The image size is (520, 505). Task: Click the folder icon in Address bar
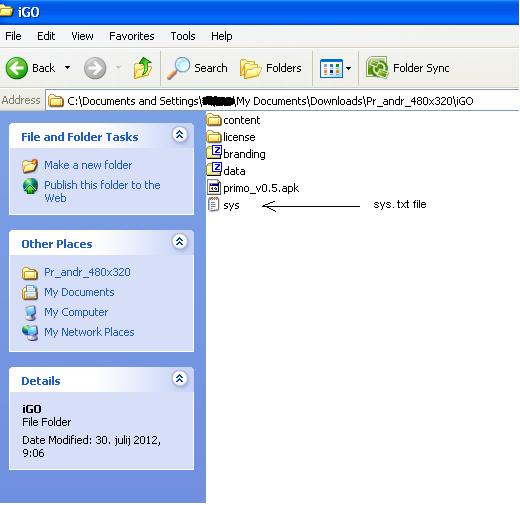[56, 101]
